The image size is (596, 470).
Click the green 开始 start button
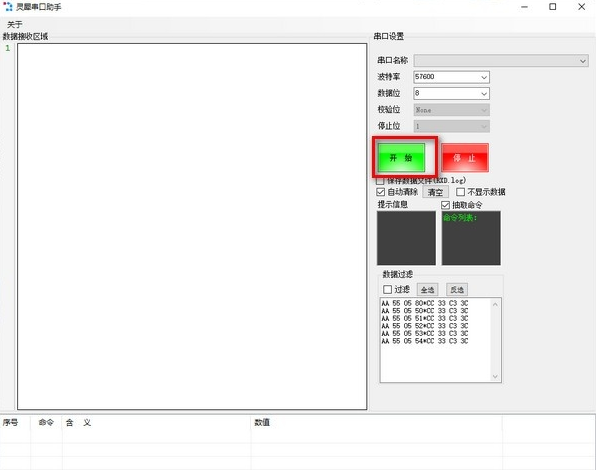point(401,158)
